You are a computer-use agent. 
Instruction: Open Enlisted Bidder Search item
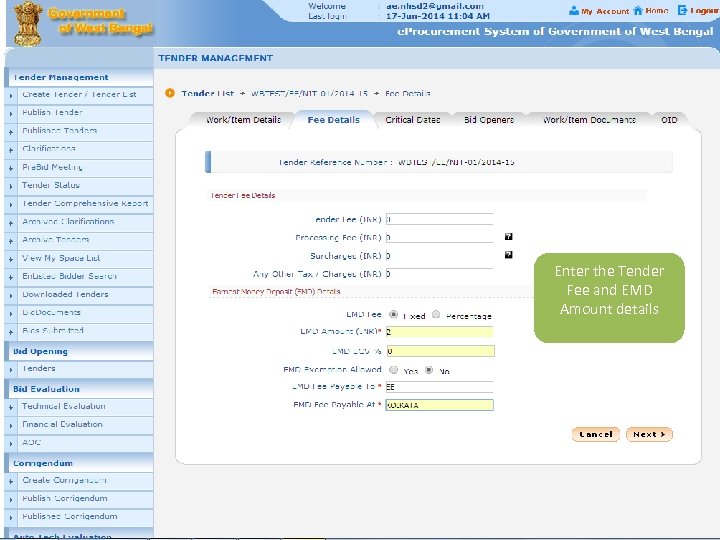pos(69,276)
